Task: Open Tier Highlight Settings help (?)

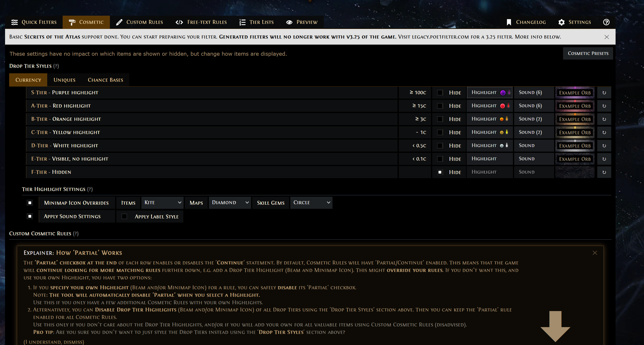Action: point(90,189)
